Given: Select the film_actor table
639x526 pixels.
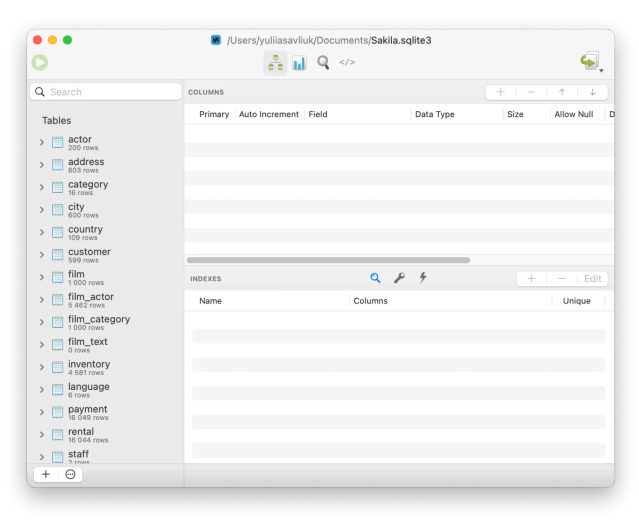Looking at the screenshot, I should tap(106, 299).
